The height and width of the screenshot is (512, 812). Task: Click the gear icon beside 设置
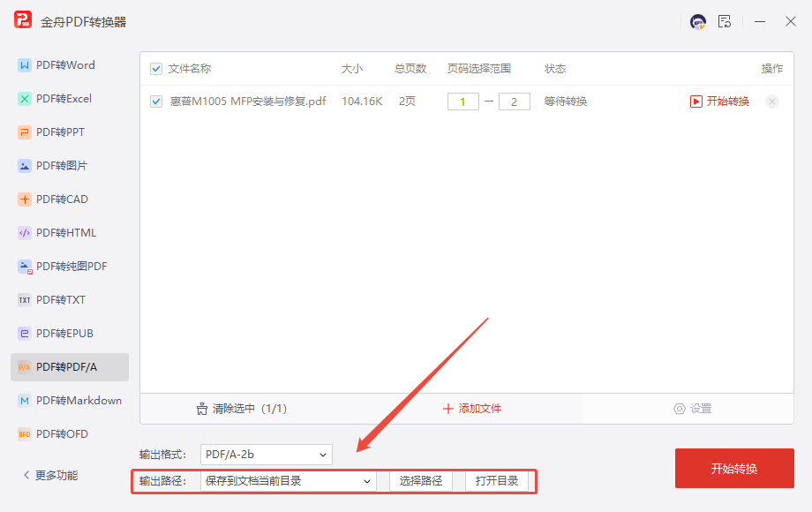point(679,409)
